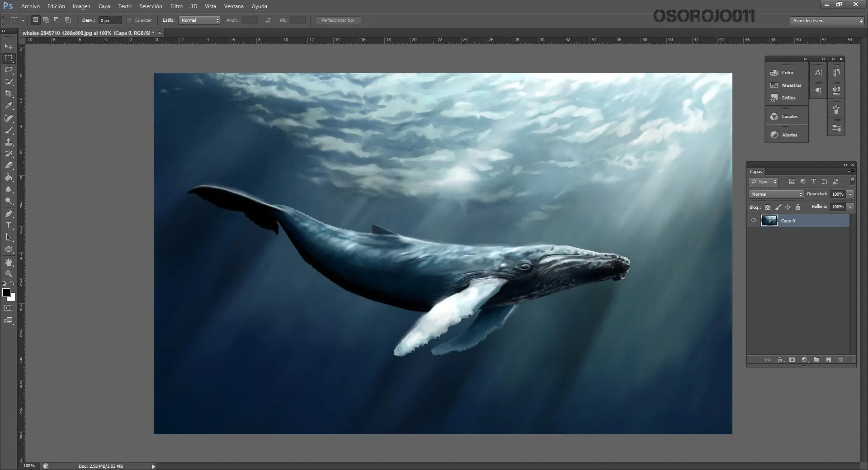Select the Move tool
868x470 pixels.
pos(9,47)
